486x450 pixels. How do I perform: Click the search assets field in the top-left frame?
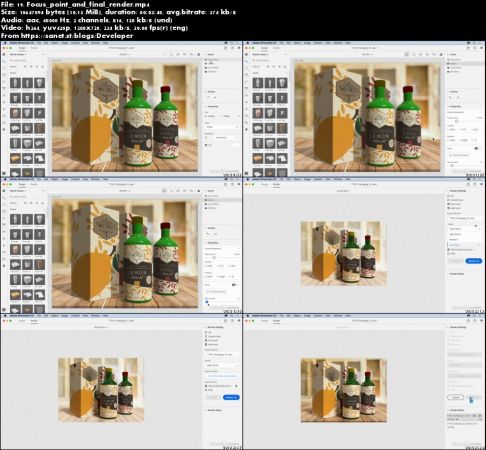click(x=27, y=60)
